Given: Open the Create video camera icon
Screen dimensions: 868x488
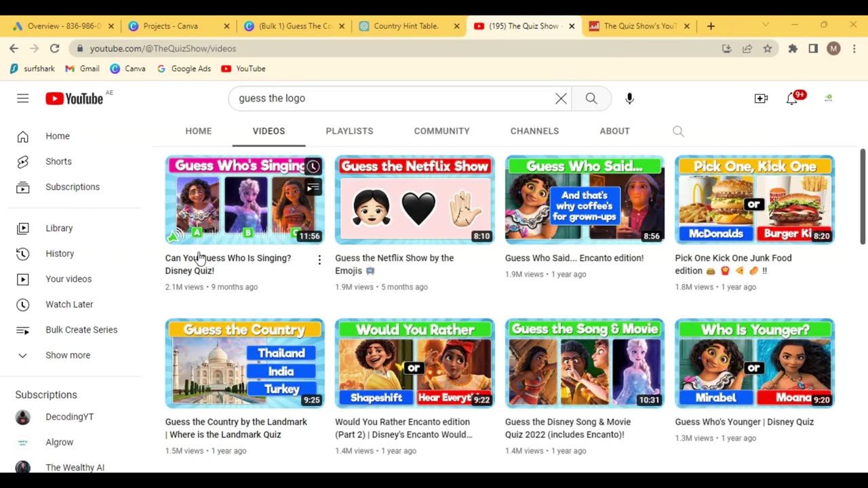Looking at the screenshot, I should pos(761,98).
